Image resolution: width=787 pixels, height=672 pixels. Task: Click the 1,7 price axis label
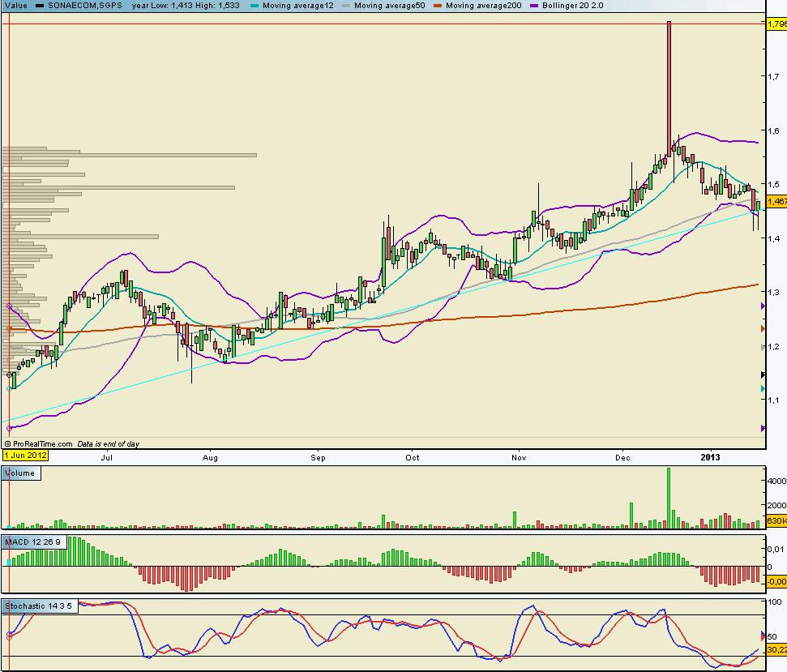773,77
